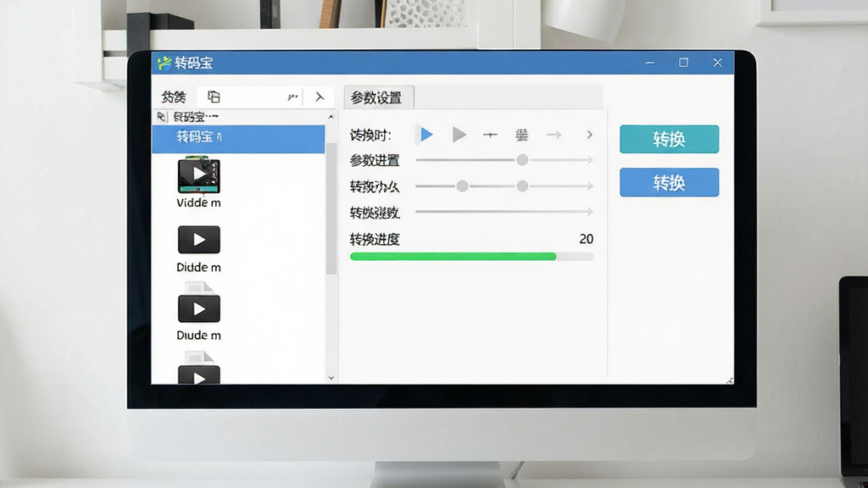Image resolution: width=868 pixels, height=488 pixels.
Task: Click the file list scrollbar thumb
Action: click(331, 208)
